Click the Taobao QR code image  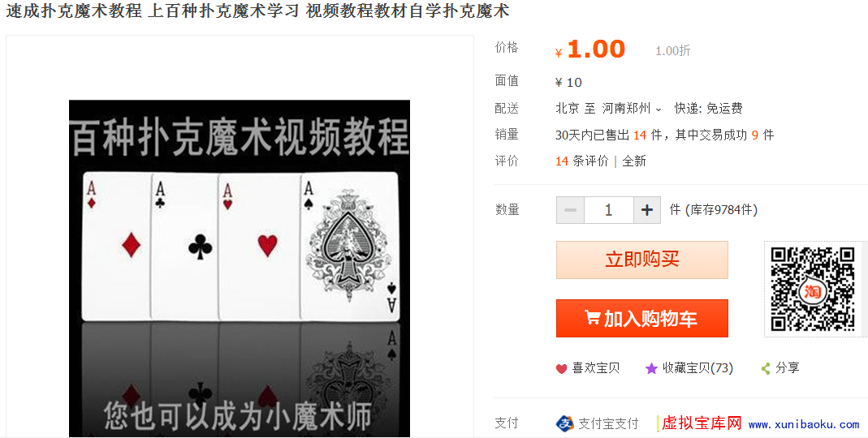coord(813,289)
